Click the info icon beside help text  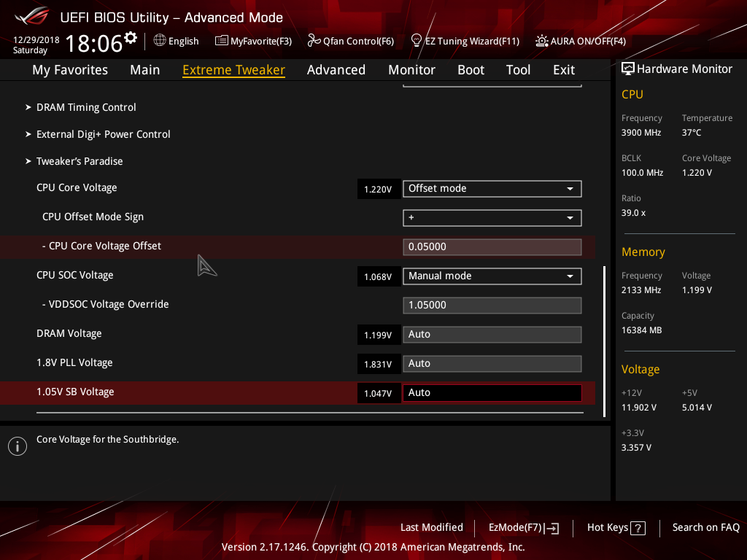pos(18,446)
